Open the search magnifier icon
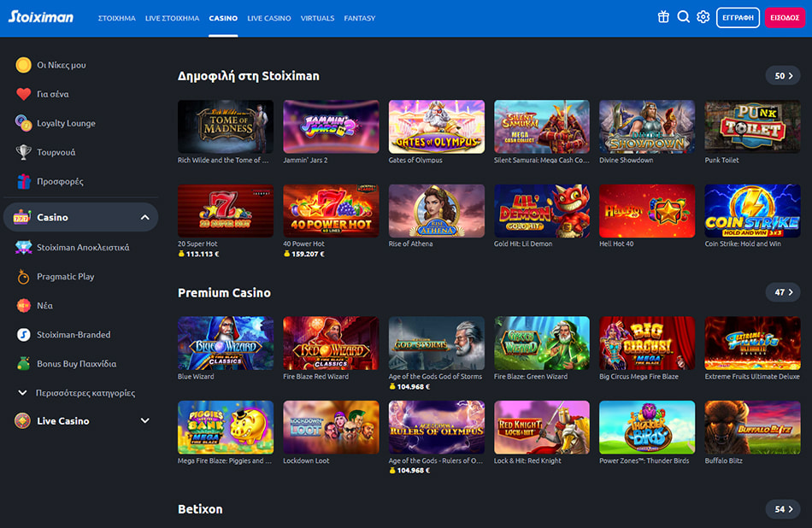This screenshot has height=528, width=812. [x=684, y=17]
